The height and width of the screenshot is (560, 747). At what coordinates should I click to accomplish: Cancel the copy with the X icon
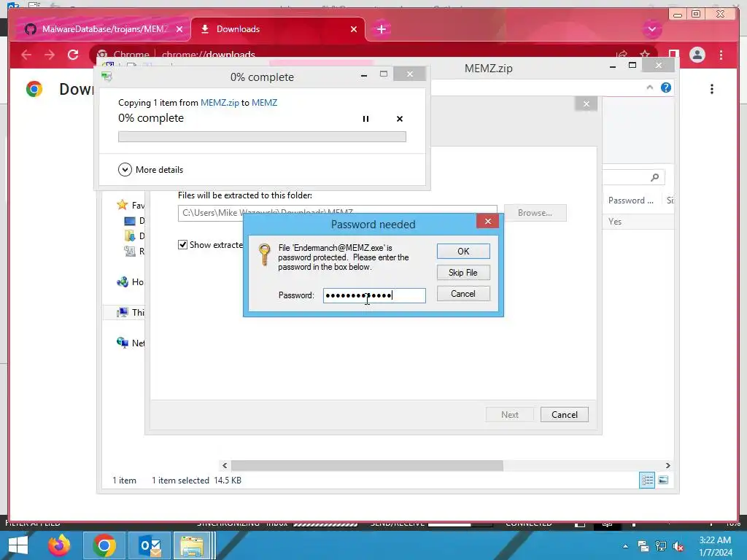pyautogui.click(x=400, y=119)
